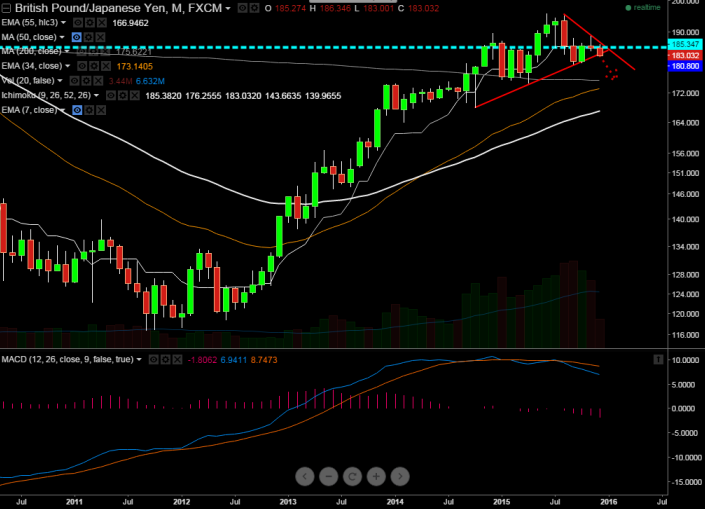Viewport: 705px width, 509px height.
Task: Click the blue 180.800 price label
Action: tap(684, 66)
